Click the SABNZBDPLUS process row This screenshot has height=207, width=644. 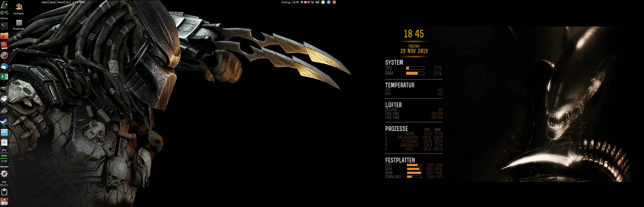pyautogui.click(x=414, y=145)
